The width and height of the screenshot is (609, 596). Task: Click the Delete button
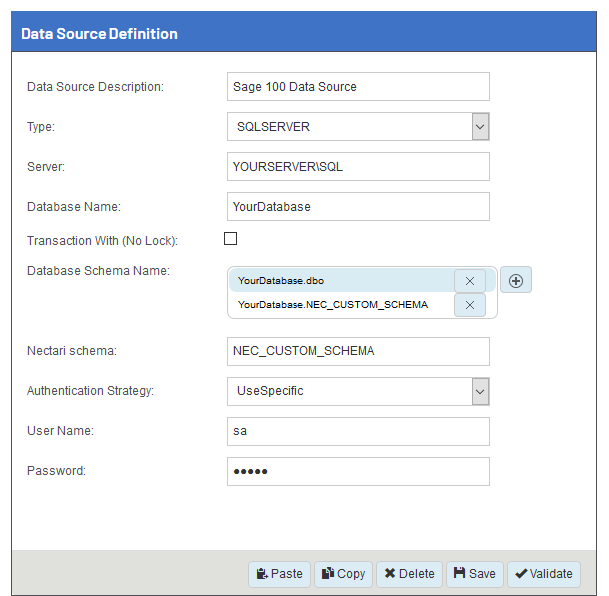(x=409, y=574)
